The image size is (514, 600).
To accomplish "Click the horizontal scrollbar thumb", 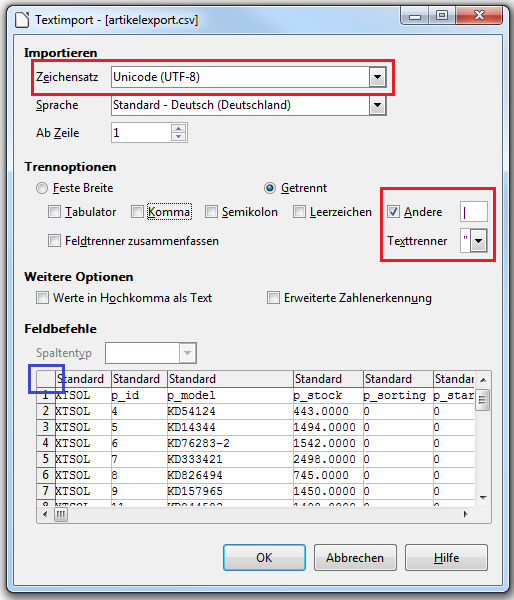I will 61,515.
